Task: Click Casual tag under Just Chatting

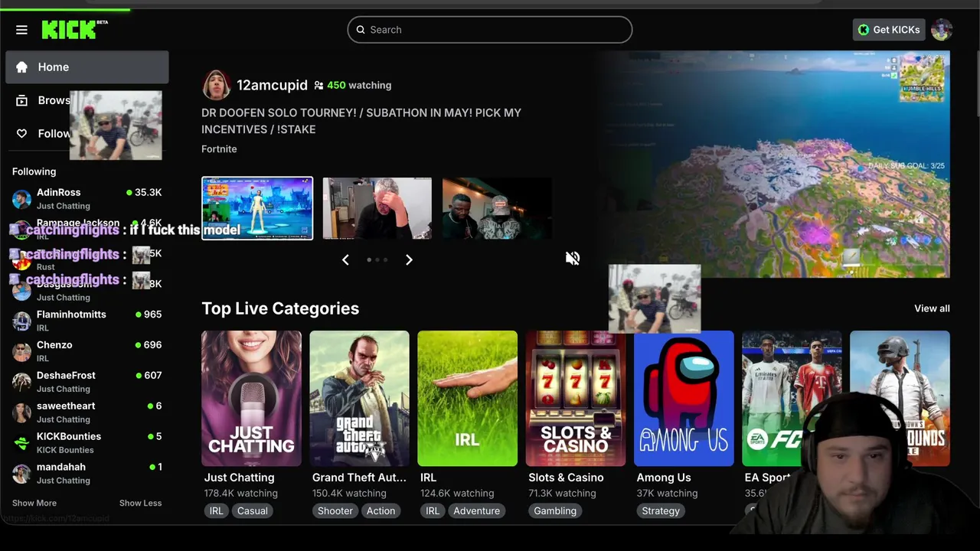Action: [x=252, y=511]
